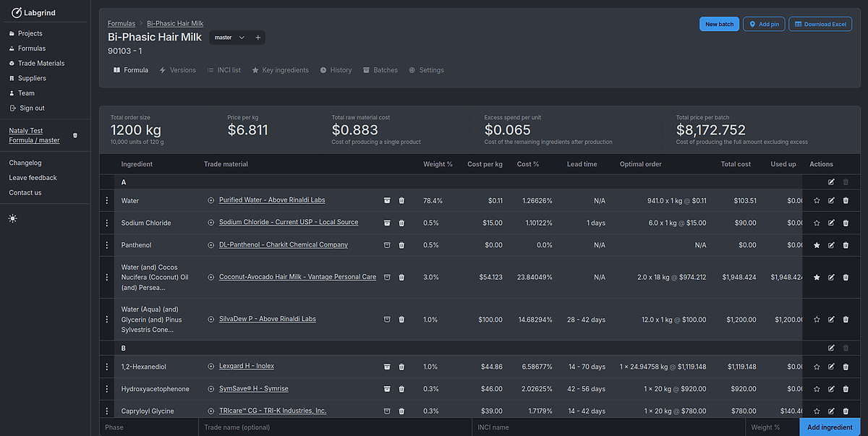Open the Lexgard H - Inolex trade material
Image resolution: width=868 pixels, height=436 pixels.
244,367
